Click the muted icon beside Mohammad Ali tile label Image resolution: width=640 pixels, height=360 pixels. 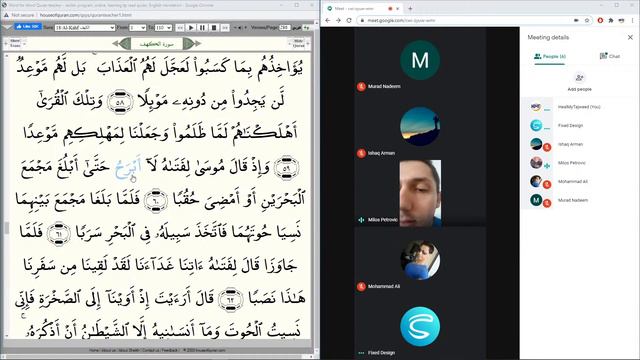tap(361, 287)
